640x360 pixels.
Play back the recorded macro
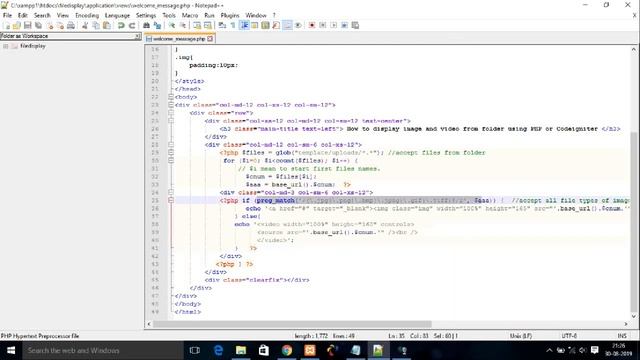pyautogui.click(x=333, y=25)
